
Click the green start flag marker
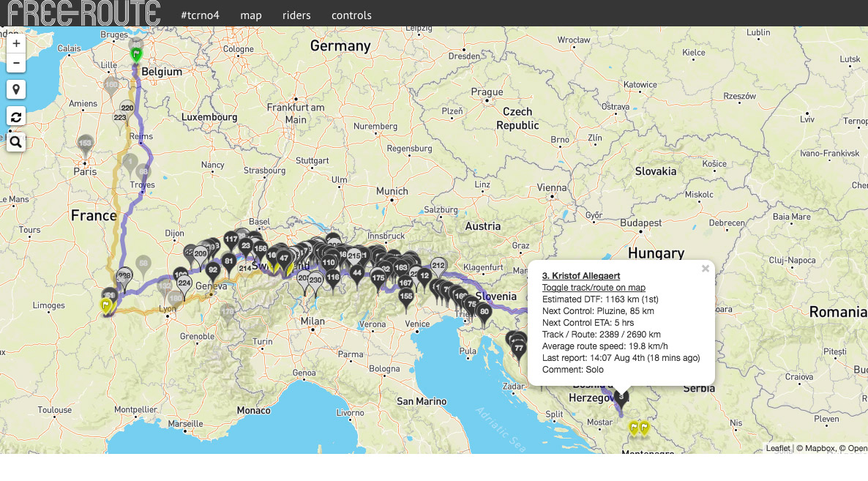tap(136, 53)
